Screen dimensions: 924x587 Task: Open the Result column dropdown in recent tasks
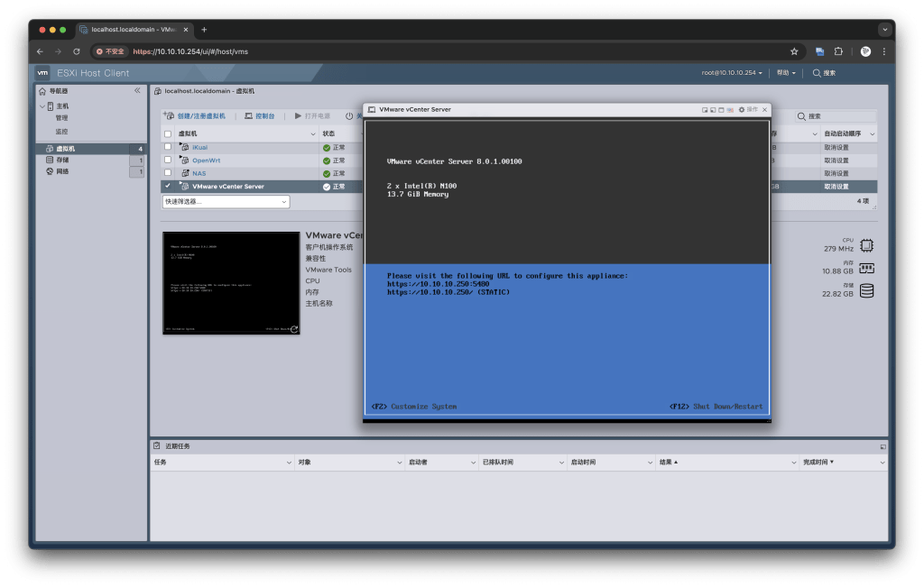[794, 463]
